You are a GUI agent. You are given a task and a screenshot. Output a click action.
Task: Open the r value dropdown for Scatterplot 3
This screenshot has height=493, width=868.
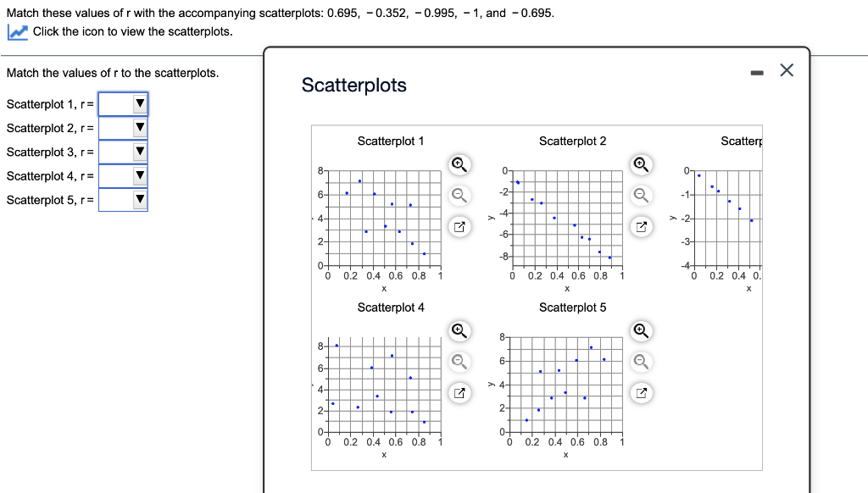click(x=139, y=152)
